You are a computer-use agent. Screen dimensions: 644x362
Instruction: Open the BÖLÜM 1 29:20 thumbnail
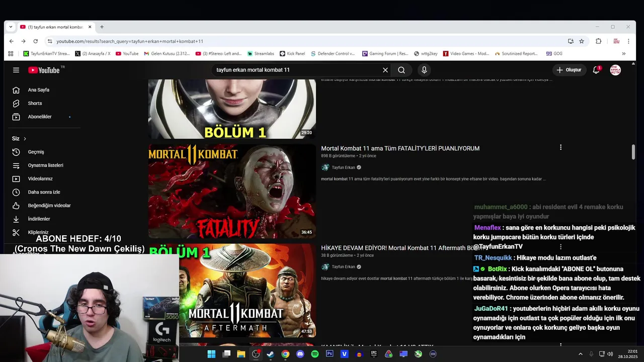tap(232, 109)
